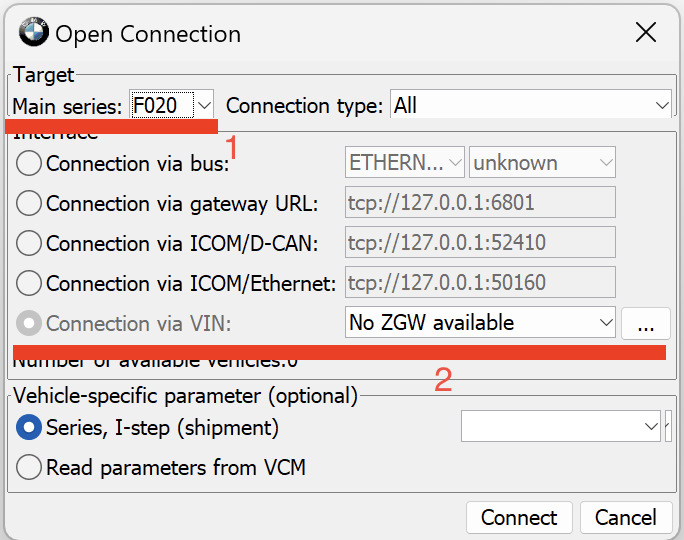
Task: Click the gateway URL tcp://127.0.0.1:6801 field
Action: (480, 203)
